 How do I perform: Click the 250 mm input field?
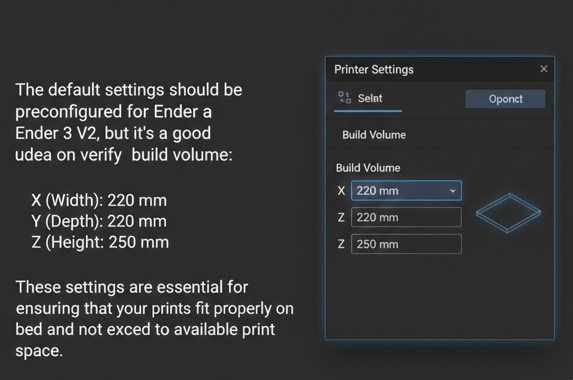click(x=406, y=244)
